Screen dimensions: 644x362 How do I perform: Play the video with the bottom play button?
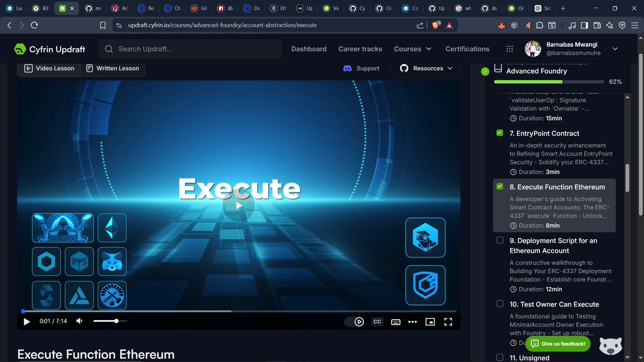(27, 321)
